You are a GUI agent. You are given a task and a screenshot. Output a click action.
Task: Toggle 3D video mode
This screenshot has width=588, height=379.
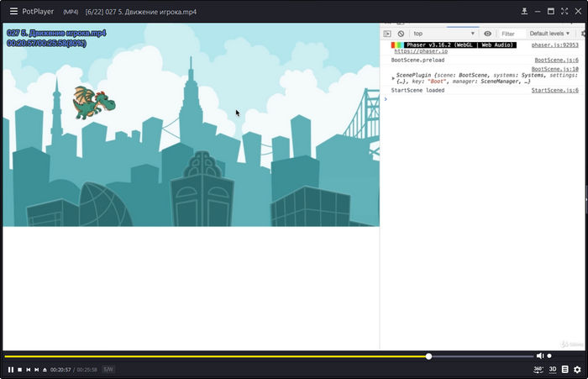(x=553, y=370)
